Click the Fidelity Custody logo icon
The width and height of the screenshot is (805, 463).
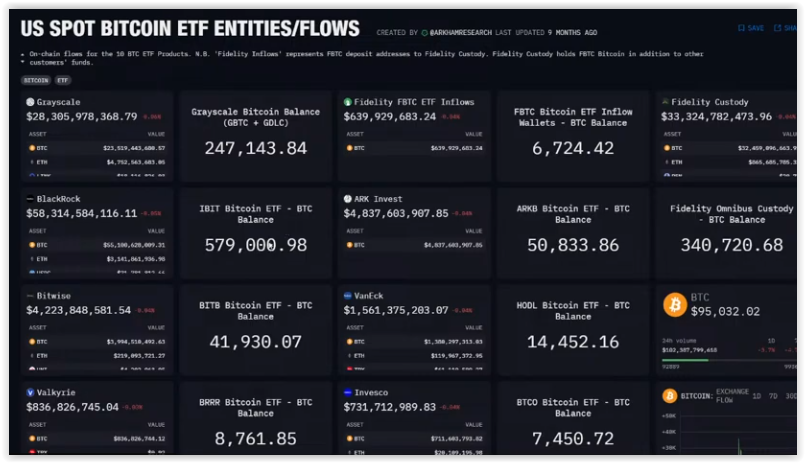tap(665, 102)
